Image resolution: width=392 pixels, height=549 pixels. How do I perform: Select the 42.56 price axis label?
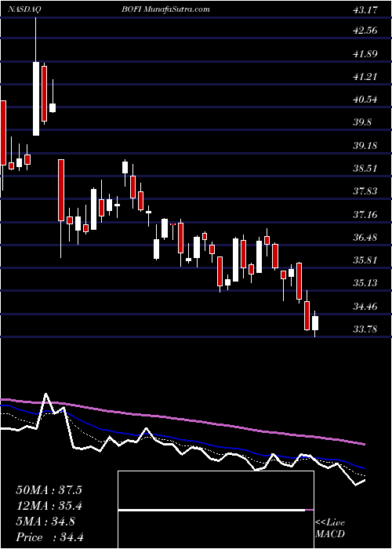coord(365,31)
